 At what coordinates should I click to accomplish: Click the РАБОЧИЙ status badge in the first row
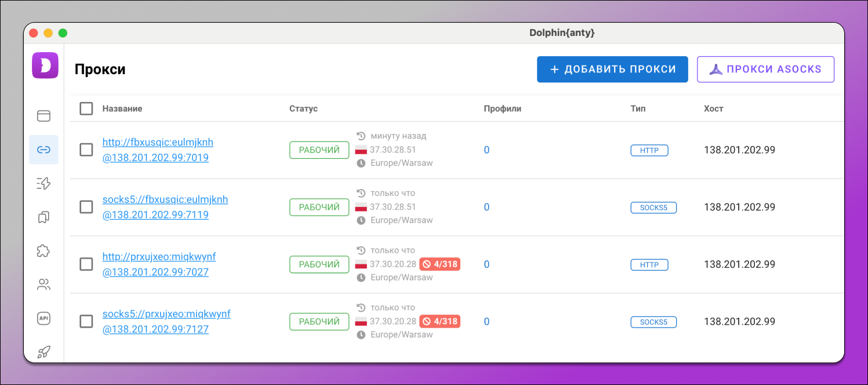pos(319,150)
